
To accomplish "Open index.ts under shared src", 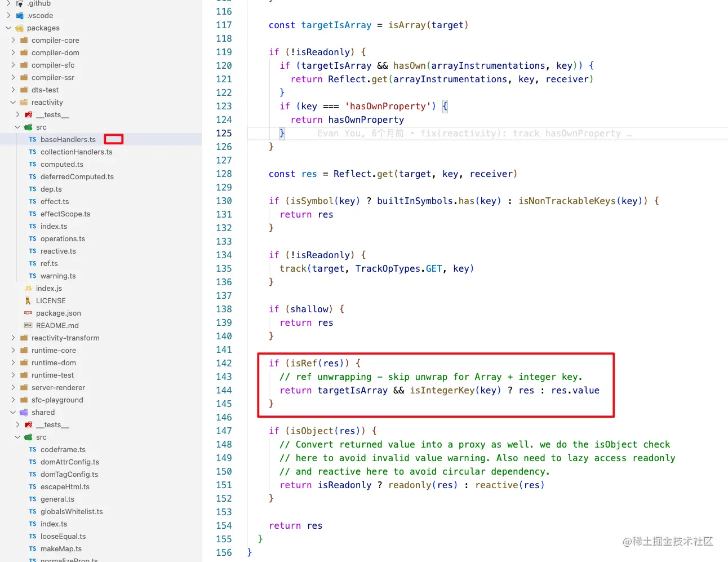I will coord(54,524).
